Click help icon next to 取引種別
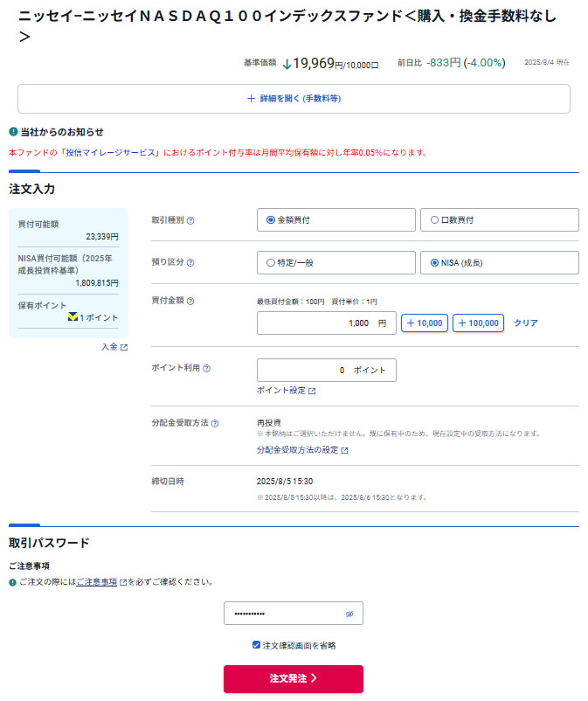 190,220
